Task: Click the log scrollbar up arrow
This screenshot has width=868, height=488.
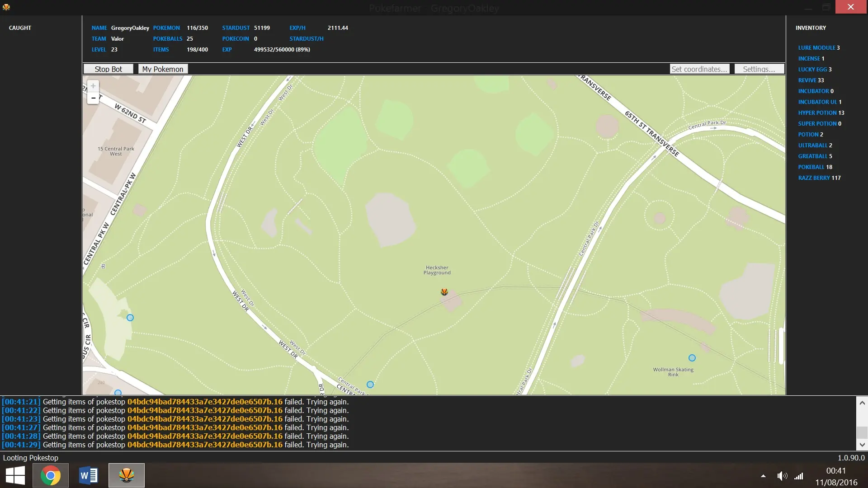Action: click(x=862, y=403)
